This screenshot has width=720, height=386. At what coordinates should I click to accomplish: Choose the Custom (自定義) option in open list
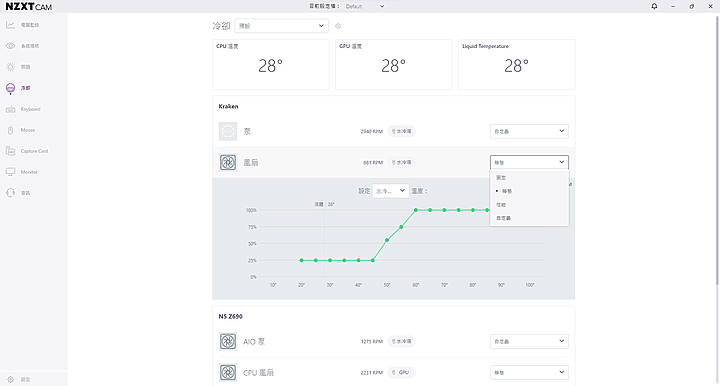pos(529,218)
